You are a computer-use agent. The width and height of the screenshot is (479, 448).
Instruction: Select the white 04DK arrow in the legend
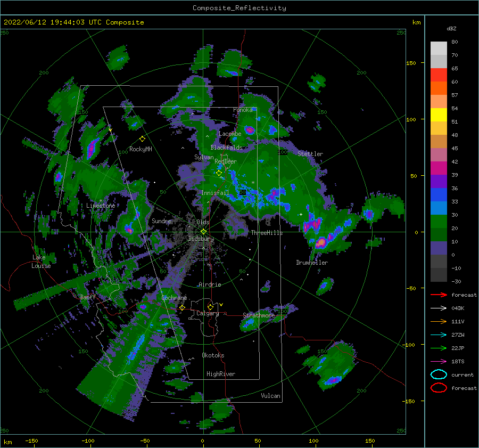439,308
